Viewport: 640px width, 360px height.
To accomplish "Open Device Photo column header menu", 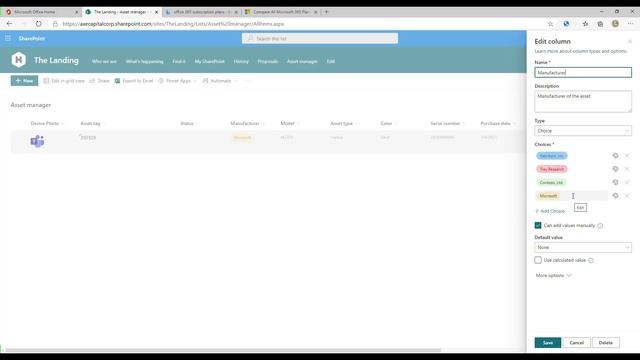I will point(47,123).
